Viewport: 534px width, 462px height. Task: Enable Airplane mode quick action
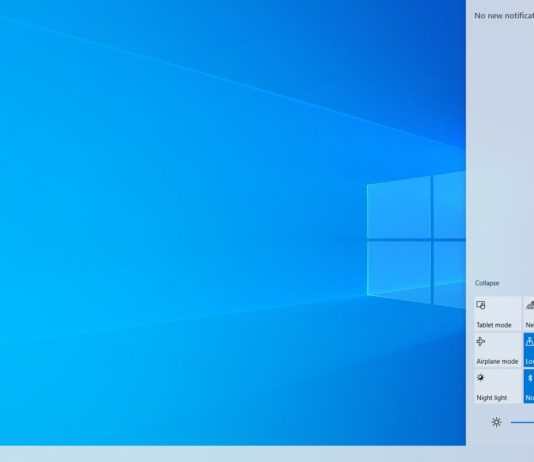click(498, 350)
